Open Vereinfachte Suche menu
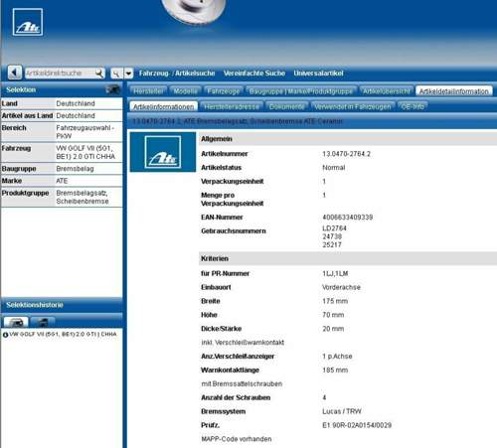 tap(254, 74)
